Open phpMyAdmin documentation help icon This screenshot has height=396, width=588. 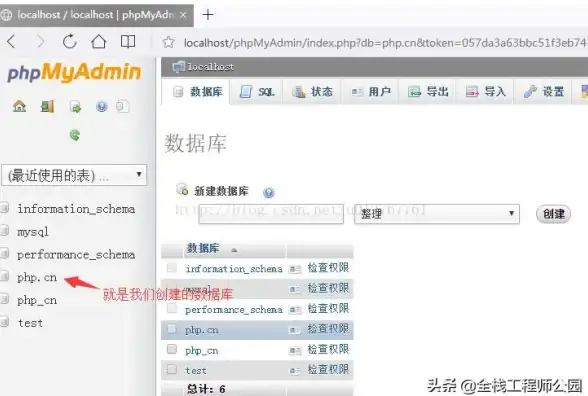coord(101,107)
